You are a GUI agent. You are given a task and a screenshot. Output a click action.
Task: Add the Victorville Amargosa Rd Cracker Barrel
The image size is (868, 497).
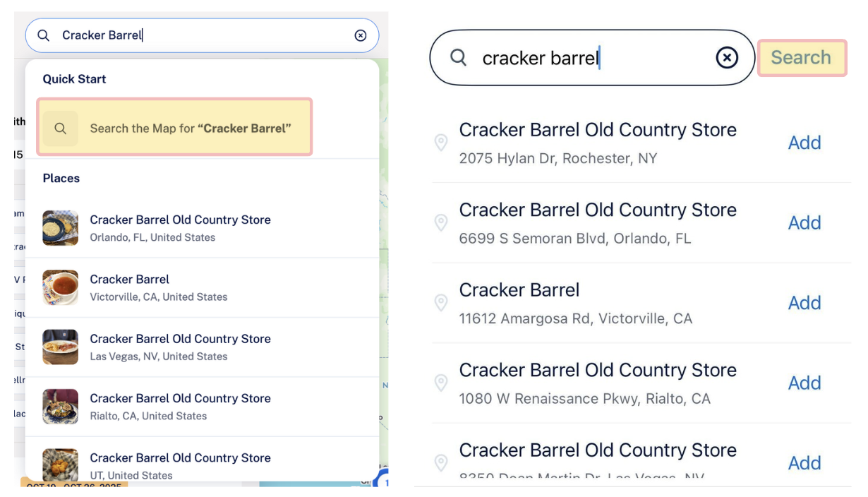(804, 303)
